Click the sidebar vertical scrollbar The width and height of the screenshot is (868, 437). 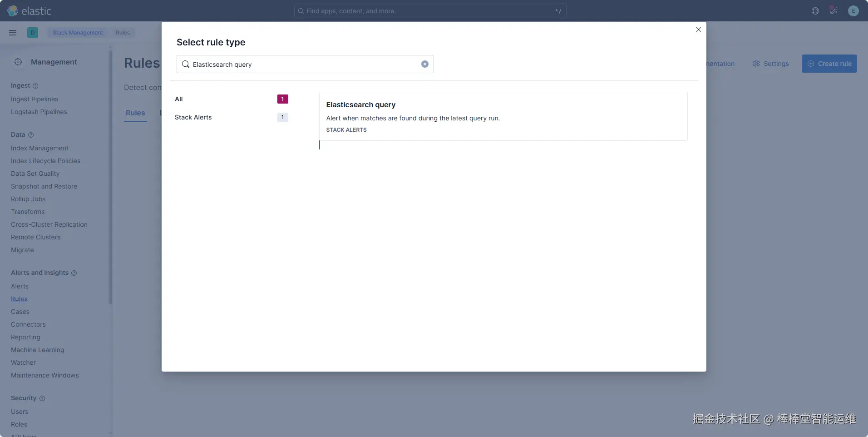[110, 177]
